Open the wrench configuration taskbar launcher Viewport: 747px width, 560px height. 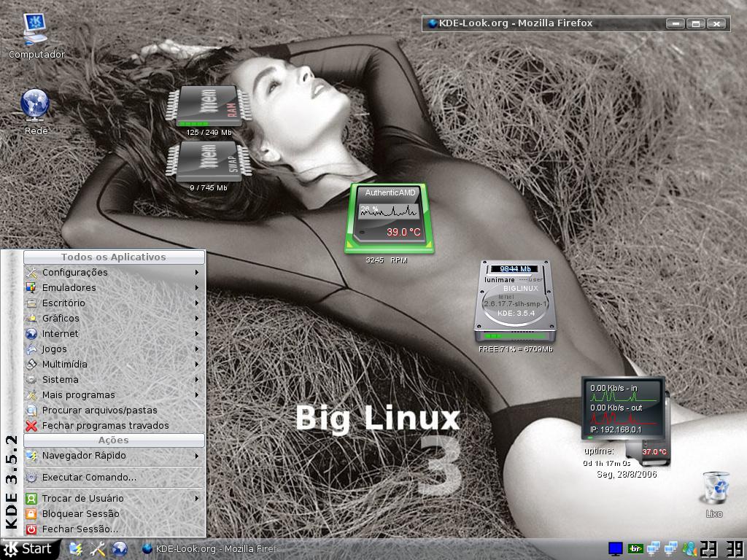98,549
